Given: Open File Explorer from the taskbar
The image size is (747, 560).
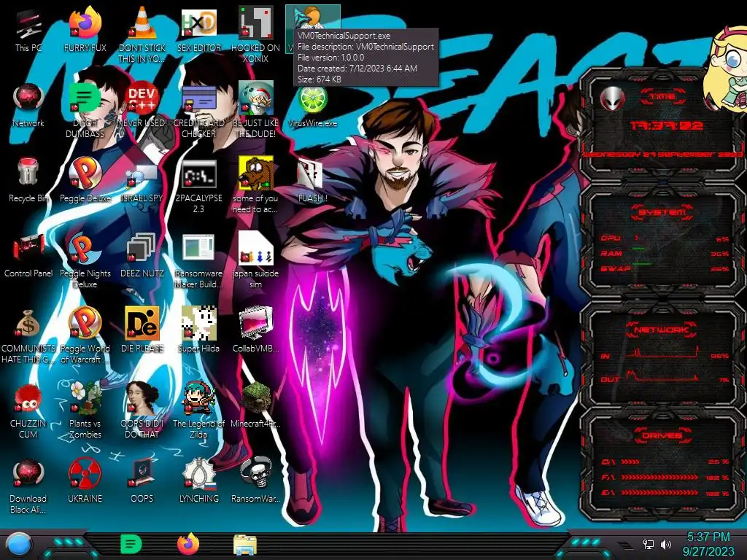Looking at the screenshot, I should 245,545.
